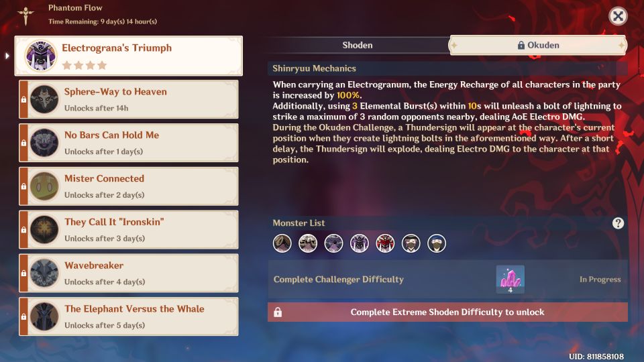Click No Bars Can Hold Me portrait
This screenshot has width=644, height=362.
(x=44, y=143)
